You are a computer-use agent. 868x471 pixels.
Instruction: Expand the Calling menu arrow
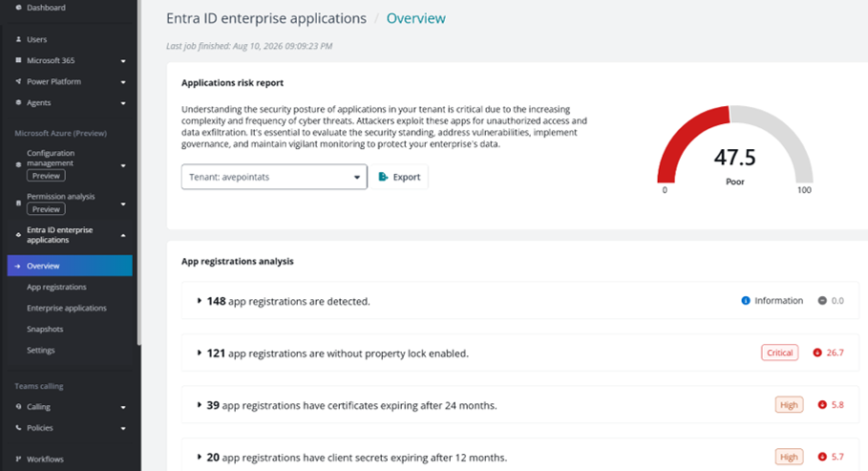pos(123,407)
